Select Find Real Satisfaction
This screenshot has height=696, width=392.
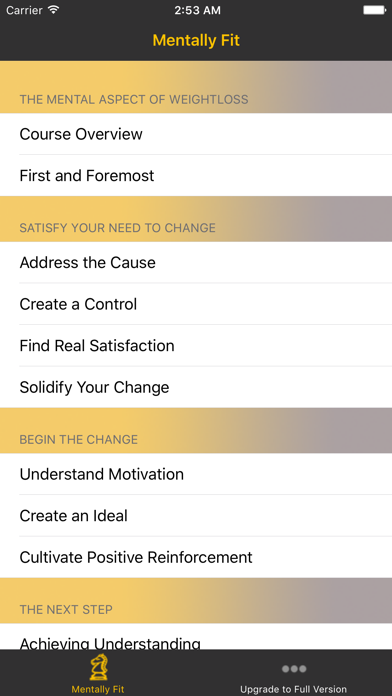196,346
